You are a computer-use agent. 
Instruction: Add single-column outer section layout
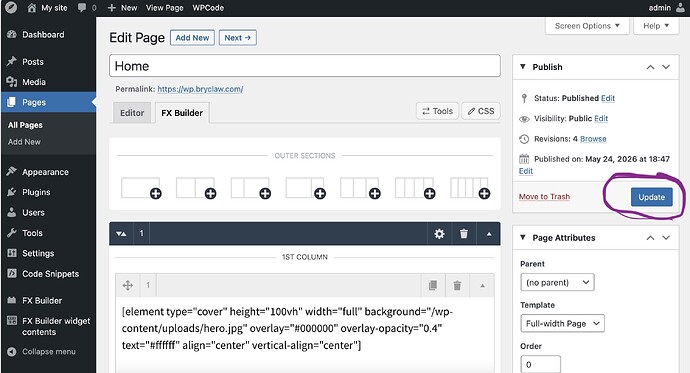click(x=141, y=188)
